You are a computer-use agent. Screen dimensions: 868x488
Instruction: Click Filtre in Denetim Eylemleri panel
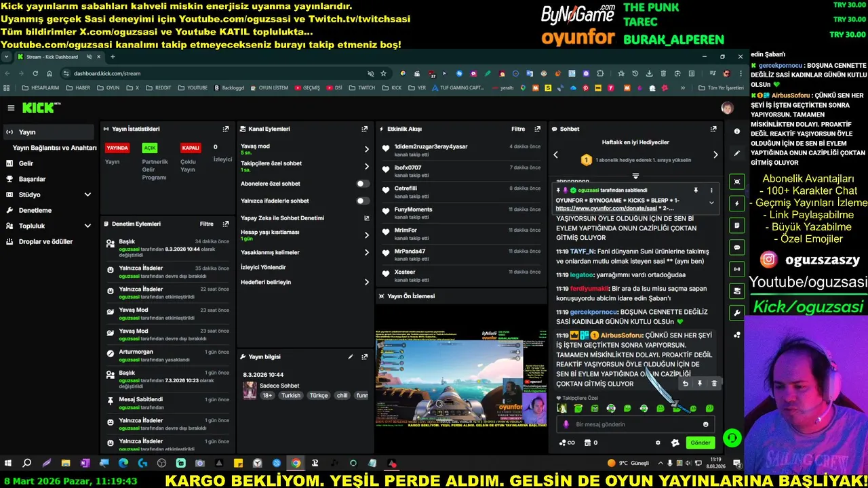(x=207, y=224)
